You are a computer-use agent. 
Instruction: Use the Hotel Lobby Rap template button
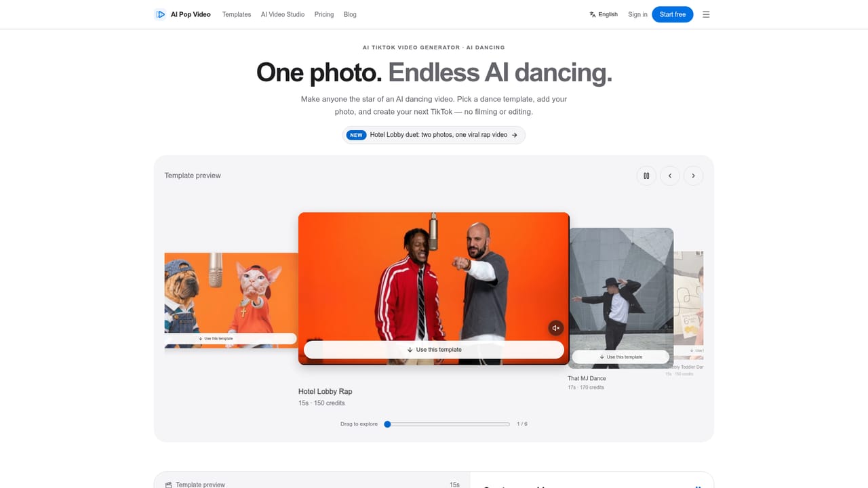[434, 350]
